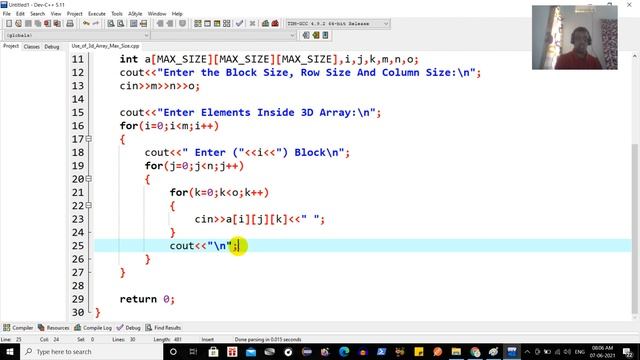The image size is (640, 360).
Task: Click Windows search box 'Type here to search'
Action: pos(92,351)
